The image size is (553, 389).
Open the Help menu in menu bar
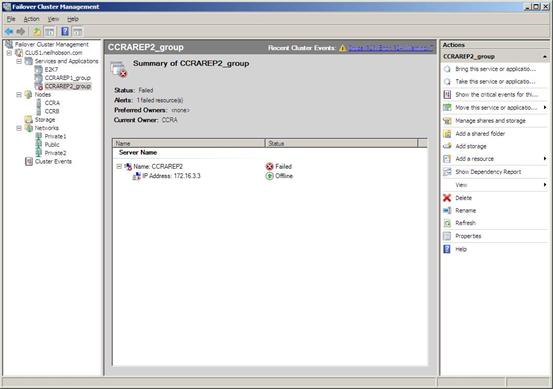[73, 19]
